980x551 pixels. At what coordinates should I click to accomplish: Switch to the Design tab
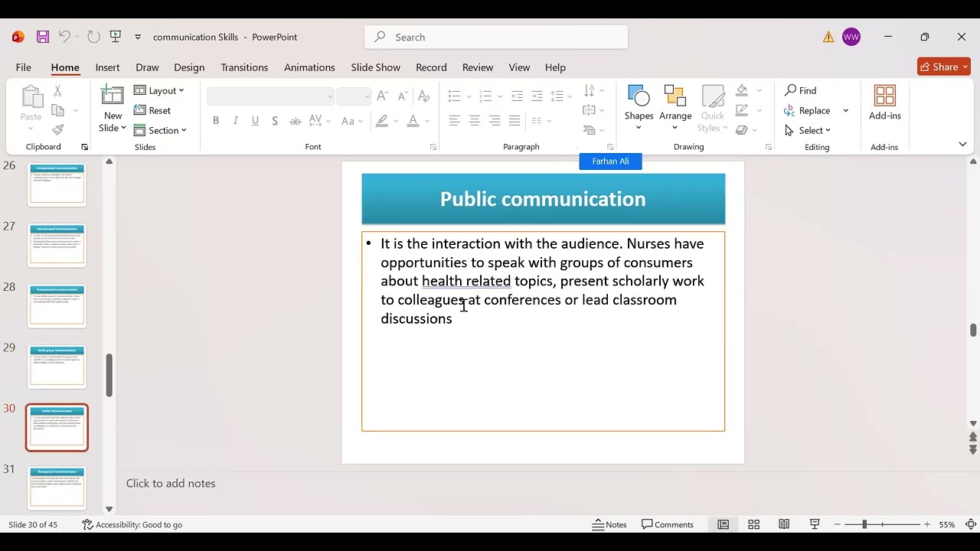[x=189, y=67]
